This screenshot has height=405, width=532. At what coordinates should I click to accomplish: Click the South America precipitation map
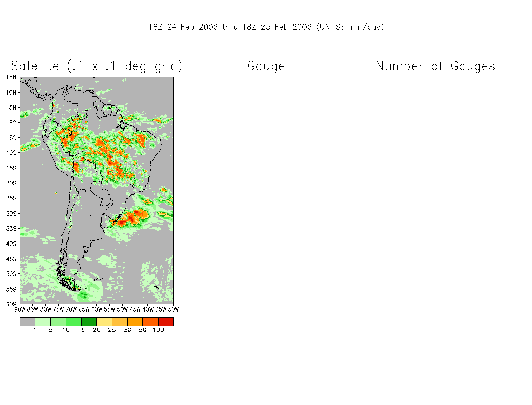click(x=97, y=190)
